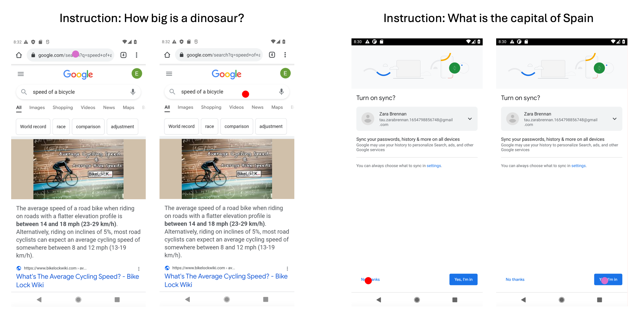The image size is (644, 317).
Task: Open the three-dot browser menu in the leftmost phone
Action: [136, 55]
